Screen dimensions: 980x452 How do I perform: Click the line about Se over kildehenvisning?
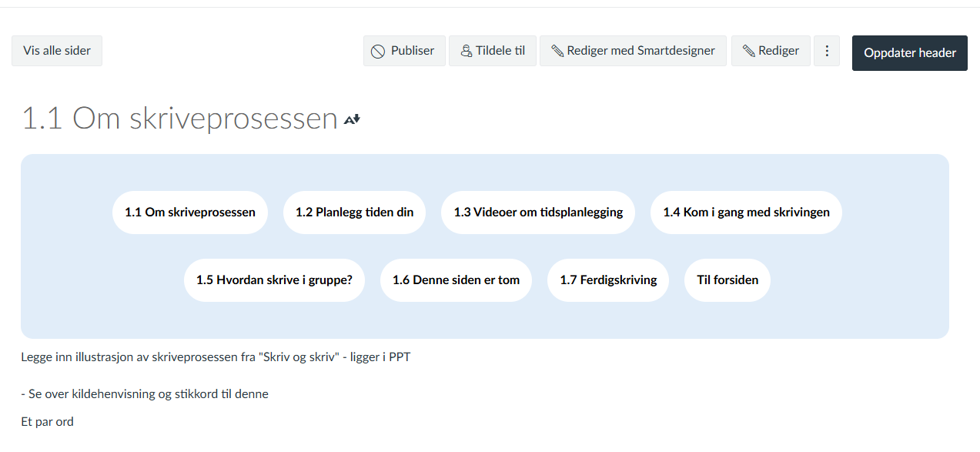(x=145, y=394)
